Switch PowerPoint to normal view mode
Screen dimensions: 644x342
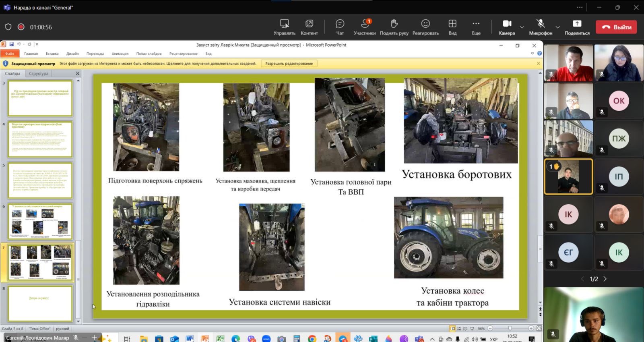coord(452,329)
